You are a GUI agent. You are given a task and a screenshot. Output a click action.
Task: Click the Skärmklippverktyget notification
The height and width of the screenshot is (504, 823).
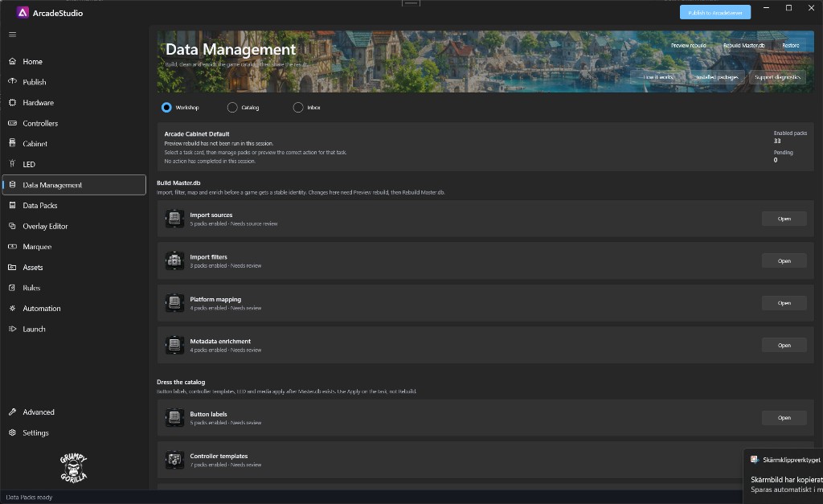[783, 474]
